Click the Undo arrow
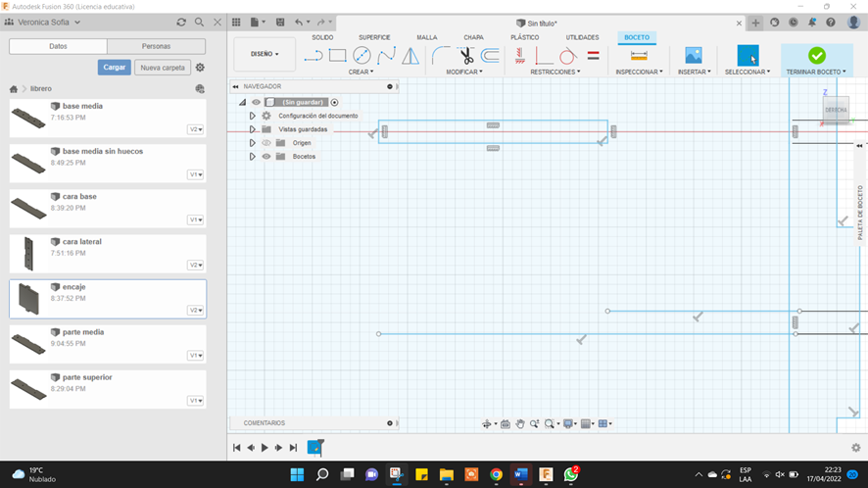868x488 pixels. (299, 23)
